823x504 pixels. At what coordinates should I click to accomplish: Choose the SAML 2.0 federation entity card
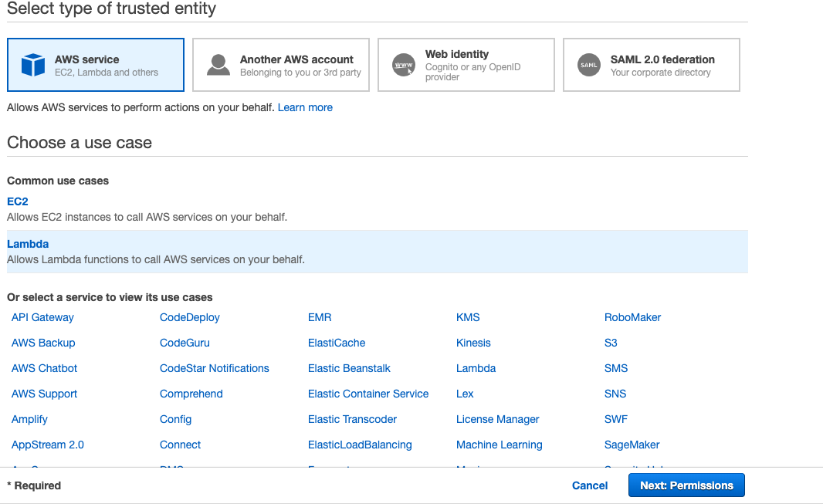click(652, 65)
